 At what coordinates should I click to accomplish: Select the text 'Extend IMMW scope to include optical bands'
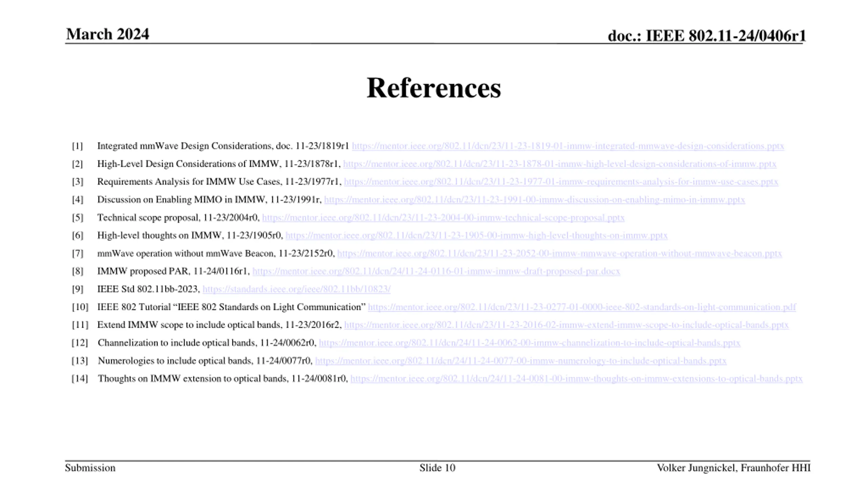coord(190,325)
